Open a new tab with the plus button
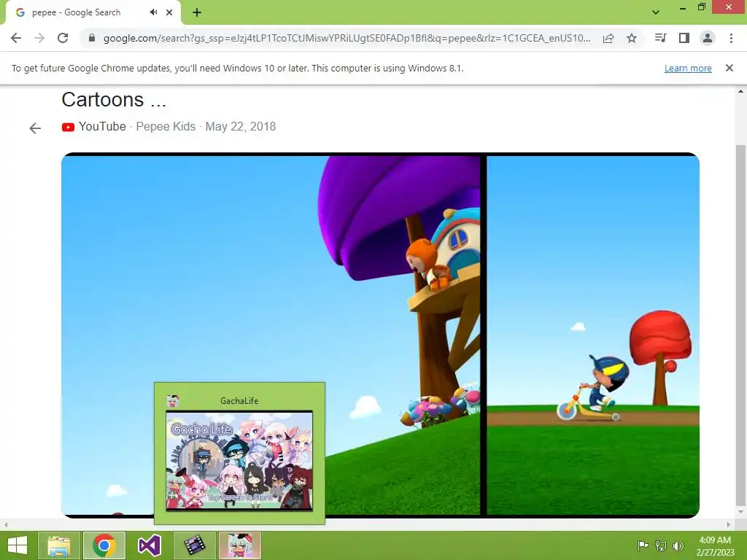This screenshot has width=747, height=560. pyautogui.click(x=197, y=13)
